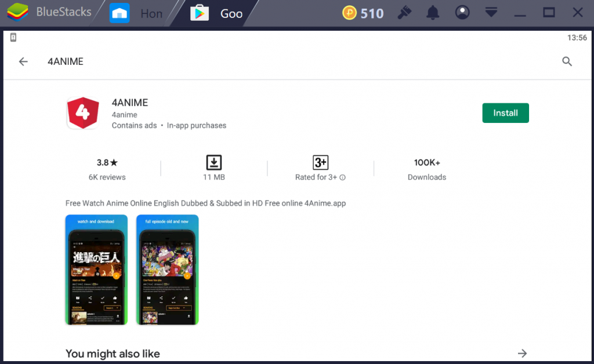Viewport: 594px width, 364px height.
Task: Open the 4anime developer link
Action: [124, 115]
